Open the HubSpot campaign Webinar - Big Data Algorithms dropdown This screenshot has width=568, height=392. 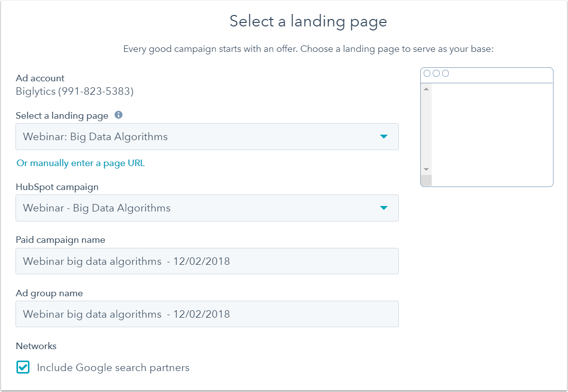(x=207, y=208)
